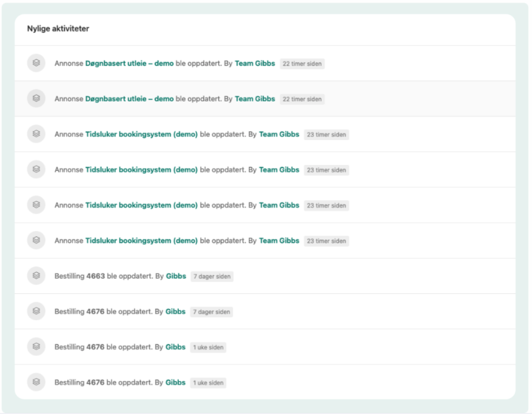This screenshot has height=415, width=532.
Task: Open Døgnbasert utleie – demo link in first row
Action: [x=129, y=63]
